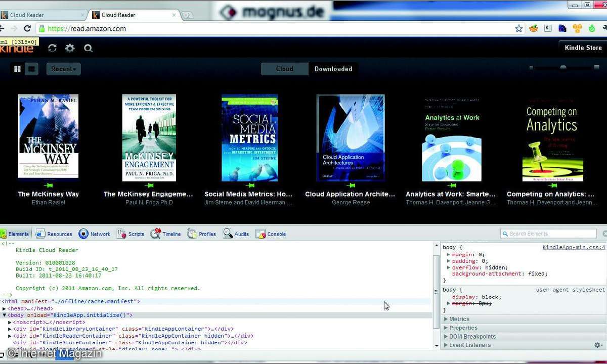Switch library to grid view
The image size is (607, 364).
[17, 69]
